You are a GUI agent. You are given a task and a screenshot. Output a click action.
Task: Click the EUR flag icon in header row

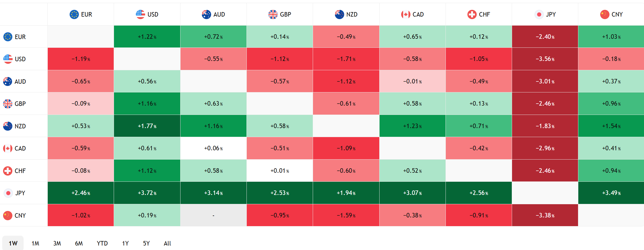click(74, 14)
